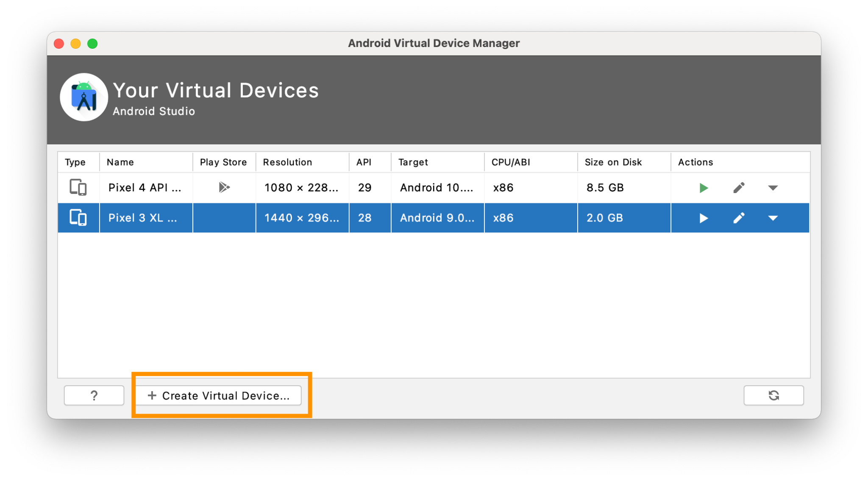Image resolution: width=868 pixels, height=481 pixels.
Task: Click the '8.5 GB' size cell
Action: coord(624,188)
